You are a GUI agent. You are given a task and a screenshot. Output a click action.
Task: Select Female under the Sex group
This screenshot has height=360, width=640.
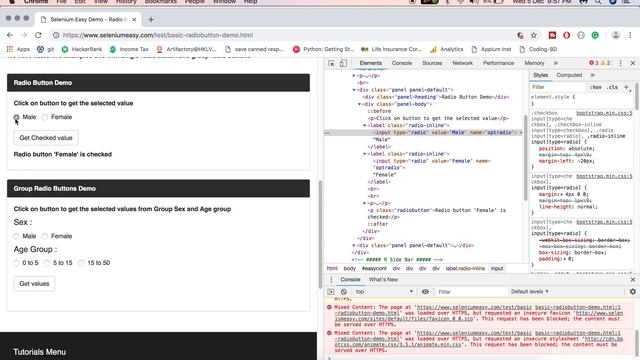(45, 236)
